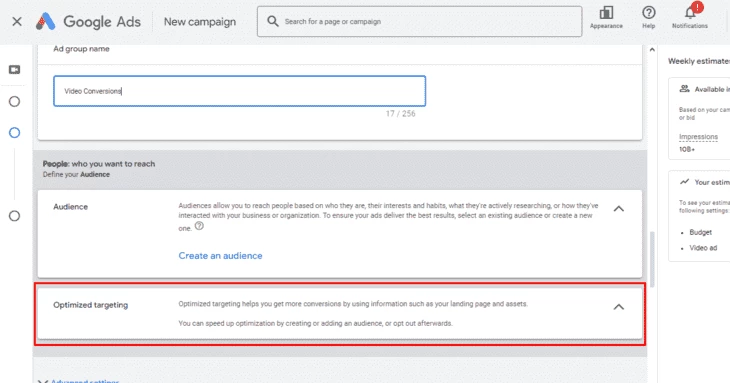This screenshot has width=730, height=383.
Task: Click the Audience help question mark icon
Action: click(x=199, y=226)
